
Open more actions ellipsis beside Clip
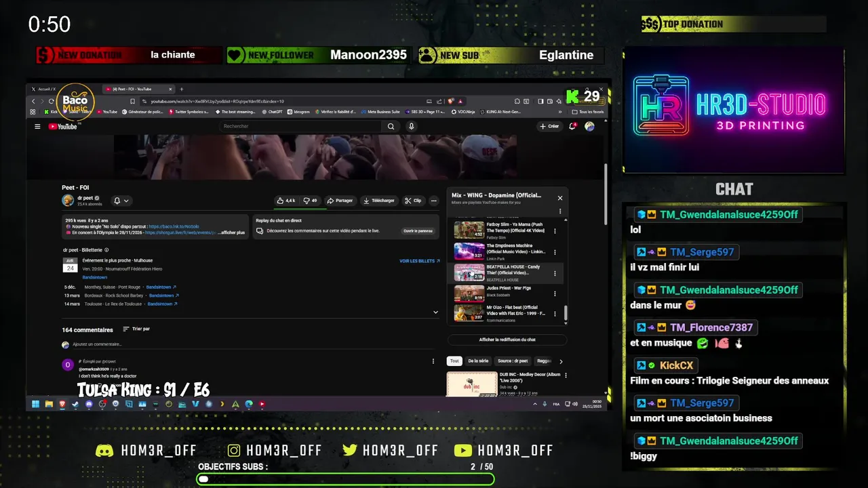pyautogui.click(x=434, y=201)
